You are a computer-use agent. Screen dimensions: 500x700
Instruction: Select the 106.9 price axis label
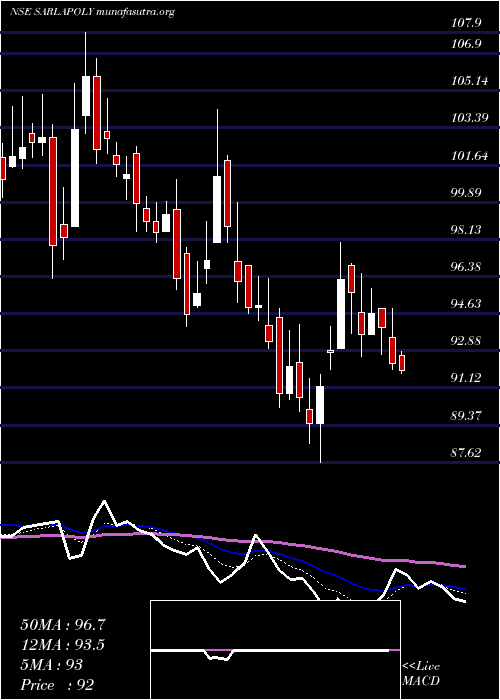click(x=466, y=44)
